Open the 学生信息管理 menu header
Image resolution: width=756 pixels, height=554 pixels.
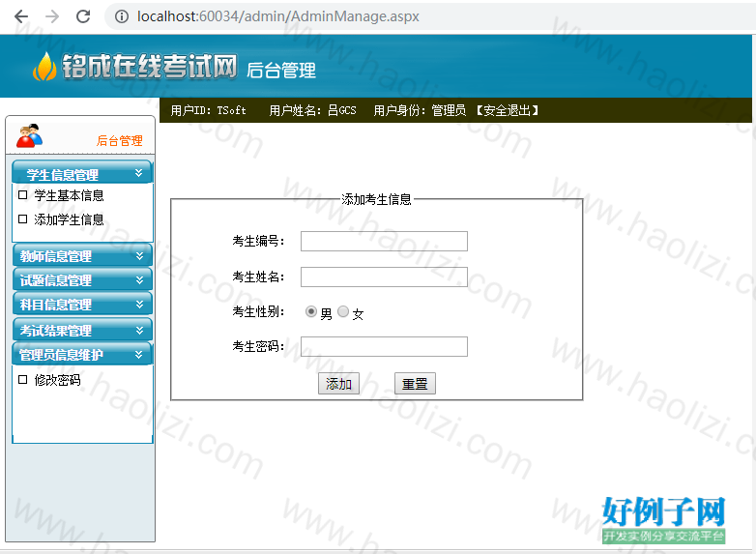tap(82, 172)
